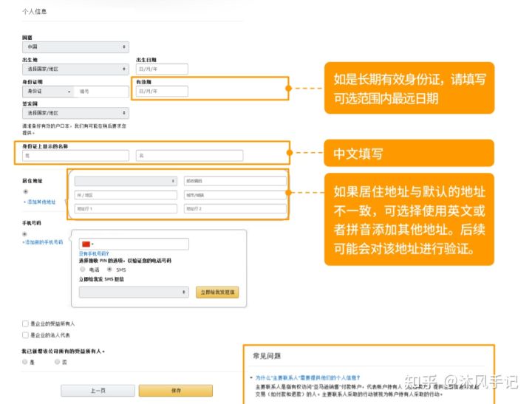Click the 身份证上显示的名称 label
This screenshot has width=532, height=404.
[x=45, y=146]
